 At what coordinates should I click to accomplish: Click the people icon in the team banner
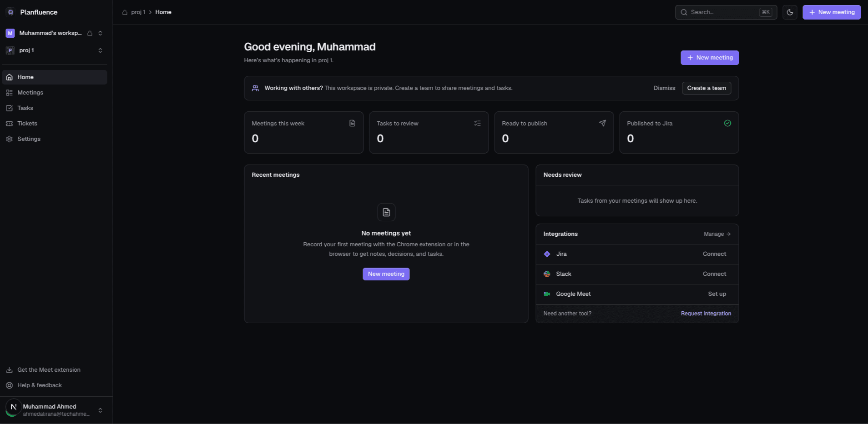pyautogui.click(x=256, y=88)
